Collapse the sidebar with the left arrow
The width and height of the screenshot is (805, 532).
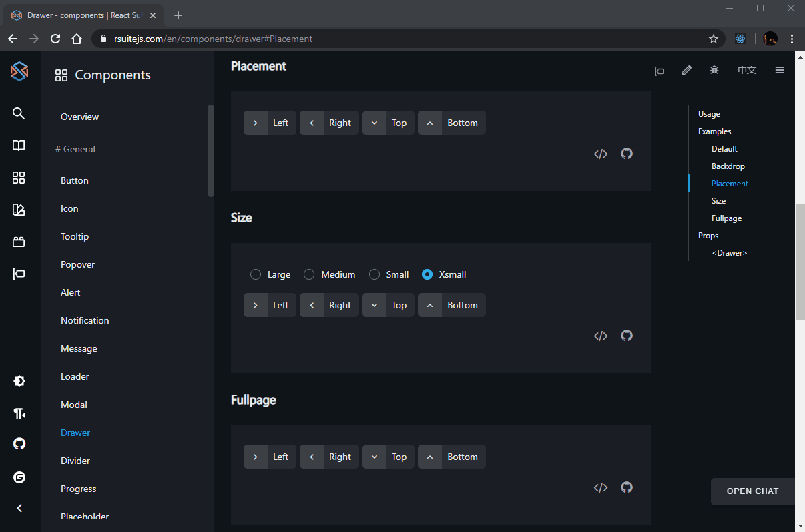(x=19, y=508)
